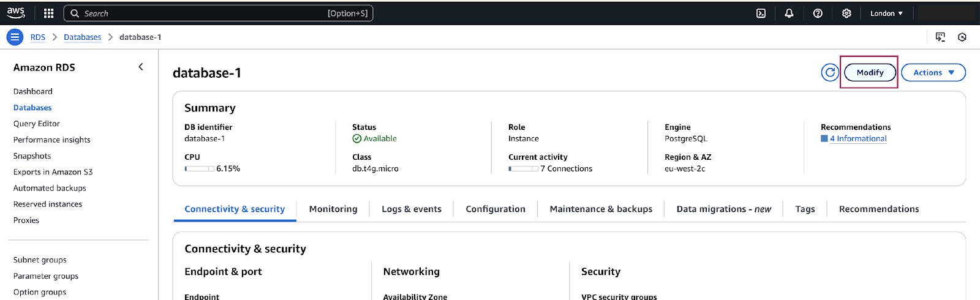The width and height of the screenshot is (980, 300).
Task: Go to Databases breadcrumb link
Action: pos(82,37)
